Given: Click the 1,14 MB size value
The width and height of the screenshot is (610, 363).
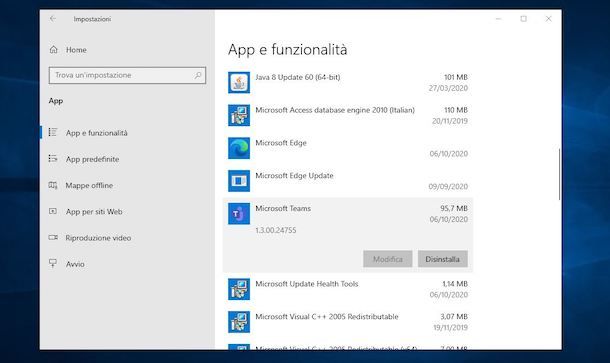Looking at the screenshot, I should (454, 284).
